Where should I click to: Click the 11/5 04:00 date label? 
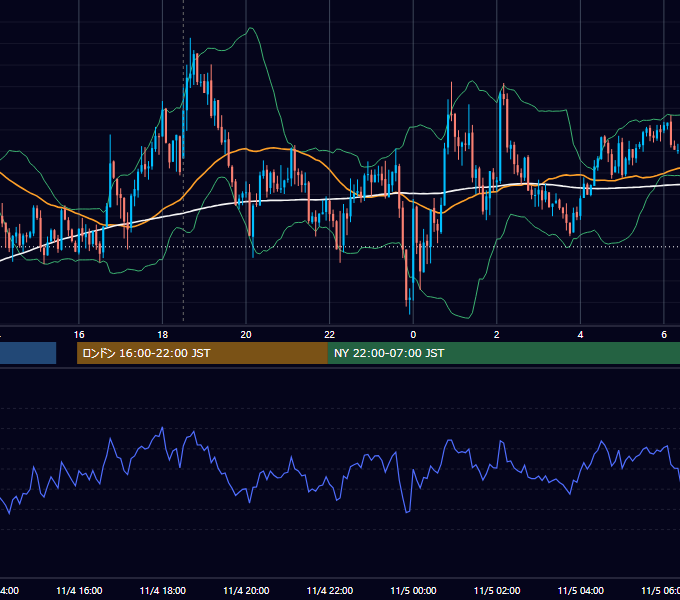(581, 591)
